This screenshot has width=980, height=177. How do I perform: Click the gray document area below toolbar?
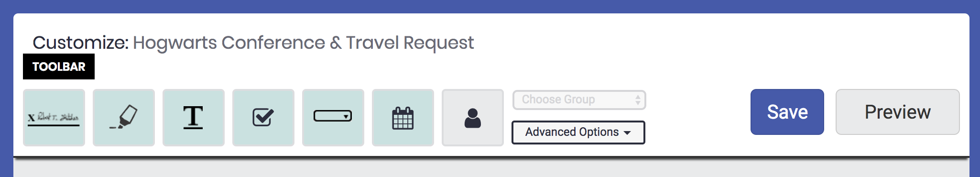[x=491, y=168]
